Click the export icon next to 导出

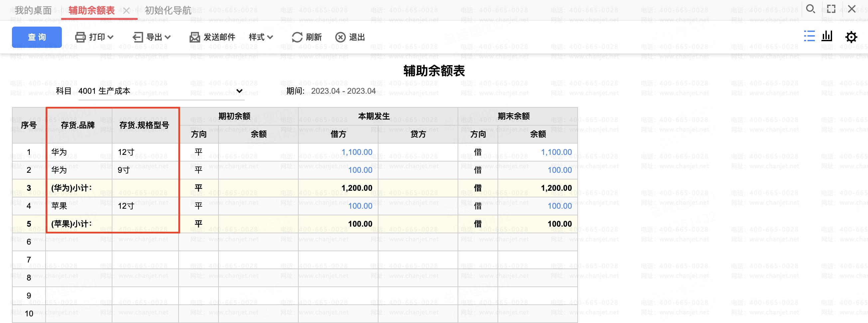coord(137,37)
